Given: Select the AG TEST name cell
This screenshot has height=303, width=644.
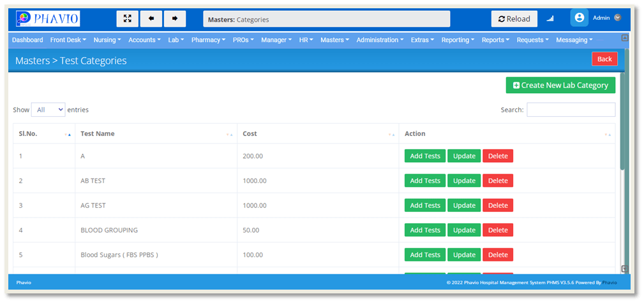Looking at the screenshot, I should coord(156,205).
